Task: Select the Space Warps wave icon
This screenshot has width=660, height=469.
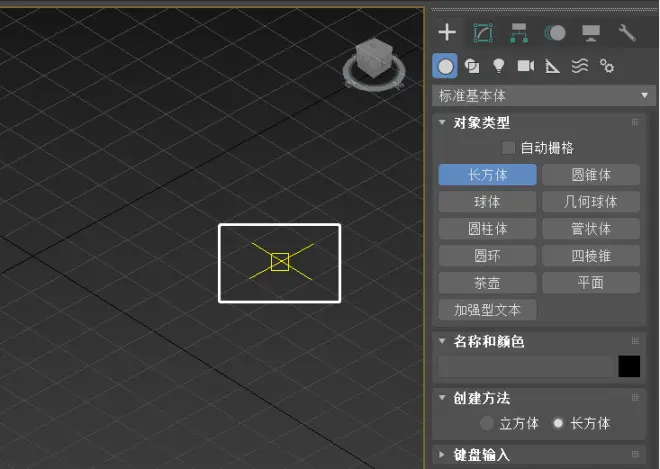Action: (x=580, y=66)
